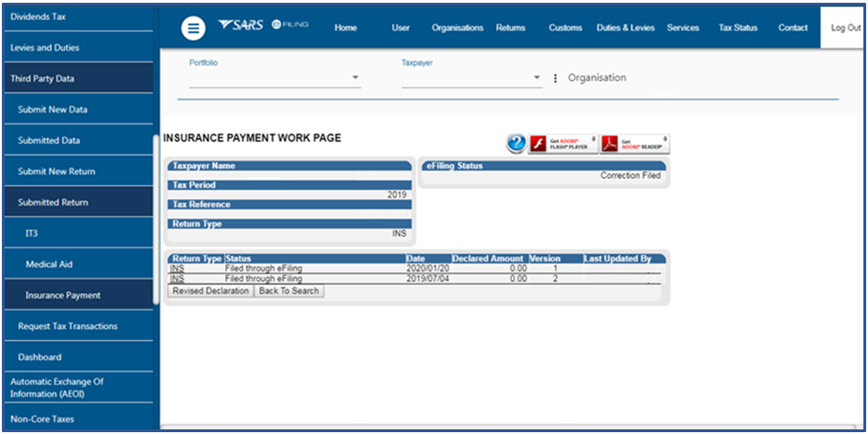This screenshot has width=868, height=434.
Task: Open Submit New Data in sidebar
Action: click(x=53, y=110)
